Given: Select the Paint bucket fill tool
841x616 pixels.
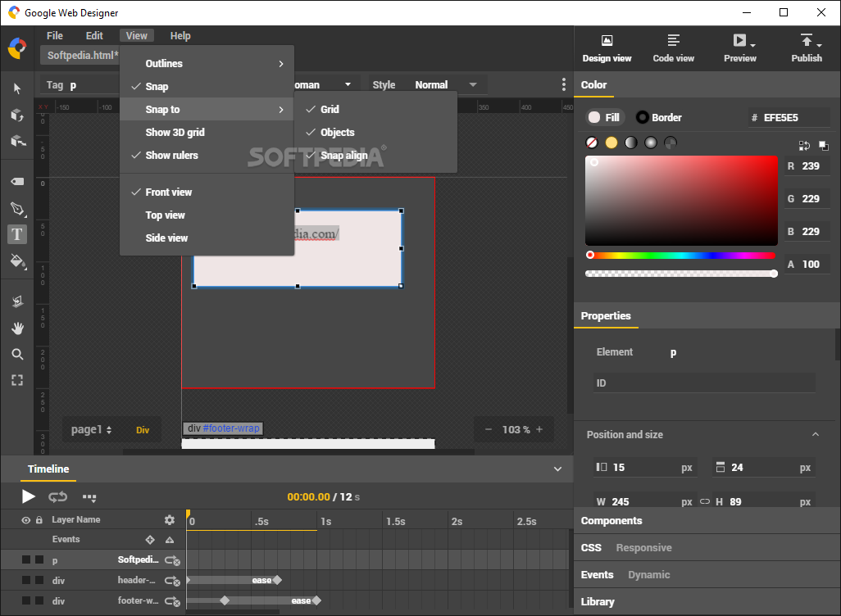Looking at the screenshot, I should pos(18,261).
